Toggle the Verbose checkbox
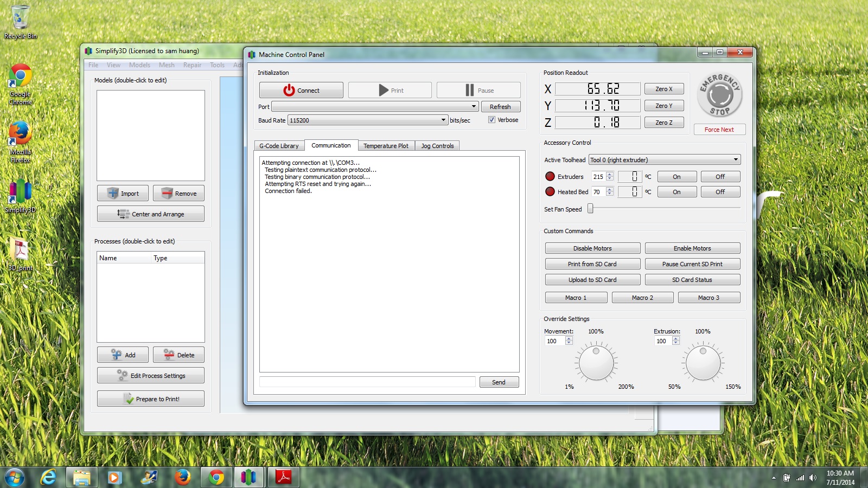 tap(492, 120)
